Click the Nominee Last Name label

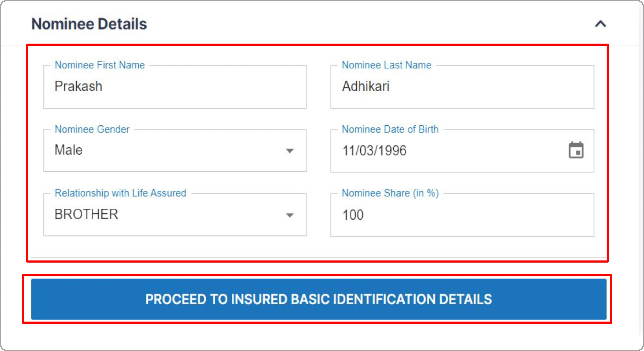coord(386,65)
